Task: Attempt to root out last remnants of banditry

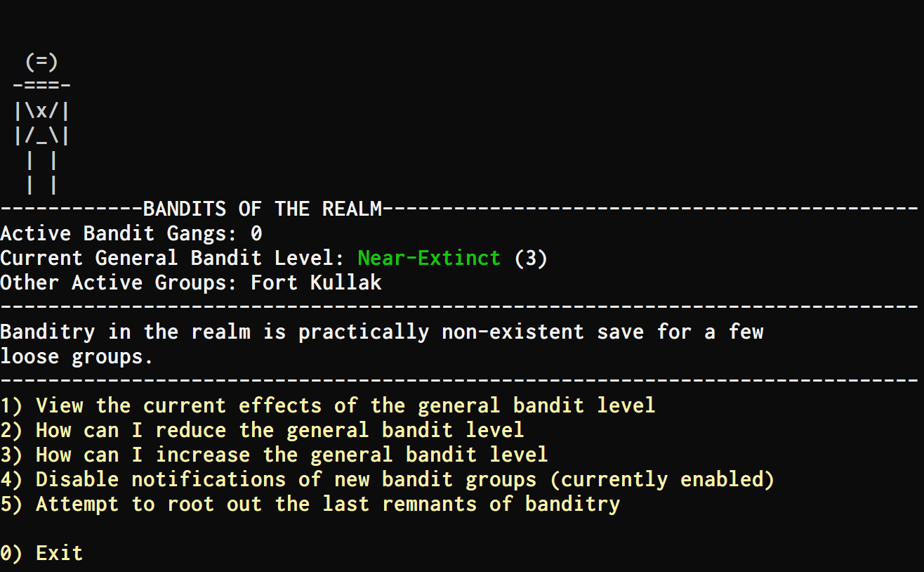Action: [x=310, y=504]
